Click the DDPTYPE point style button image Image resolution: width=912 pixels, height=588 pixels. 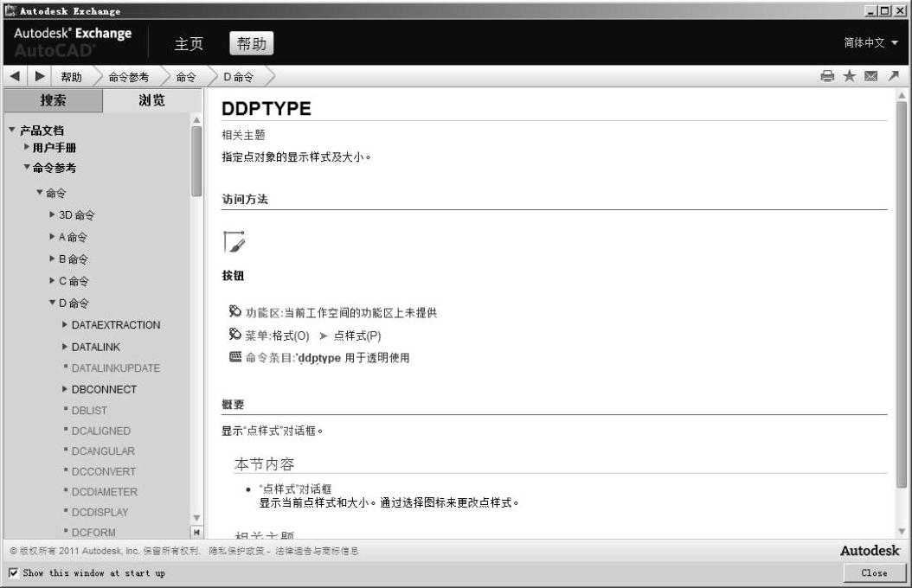pyautogui.click(x=234, y=242)
